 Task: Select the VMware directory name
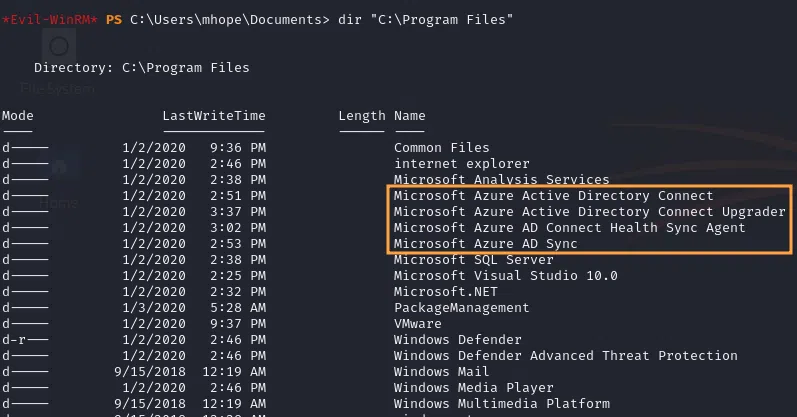pyautogui.click(x=418, y=324)
